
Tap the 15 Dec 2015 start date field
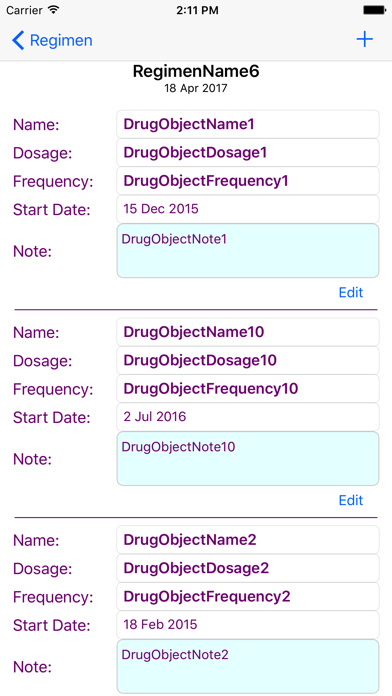[248, 209]
